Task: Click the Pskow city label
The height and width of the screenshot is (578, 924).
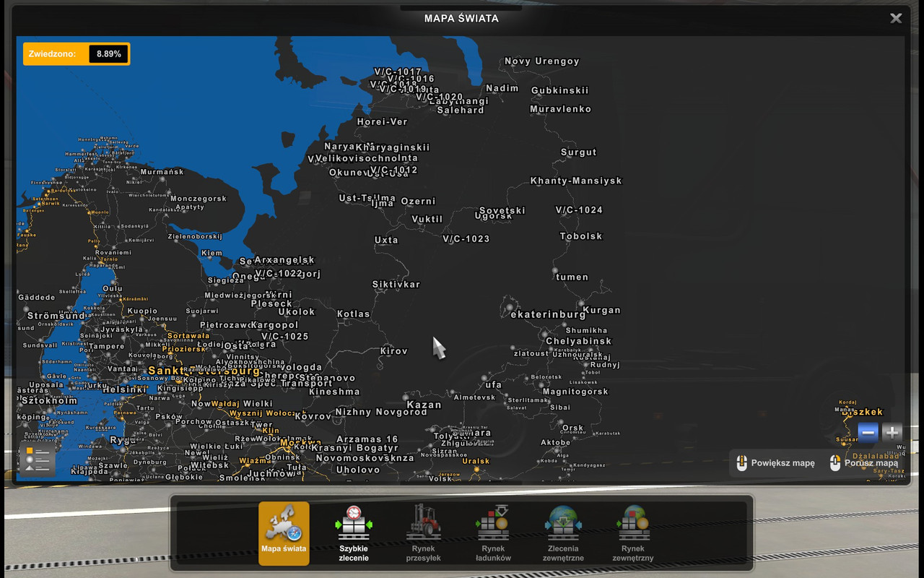Action: tap(170, 417)
